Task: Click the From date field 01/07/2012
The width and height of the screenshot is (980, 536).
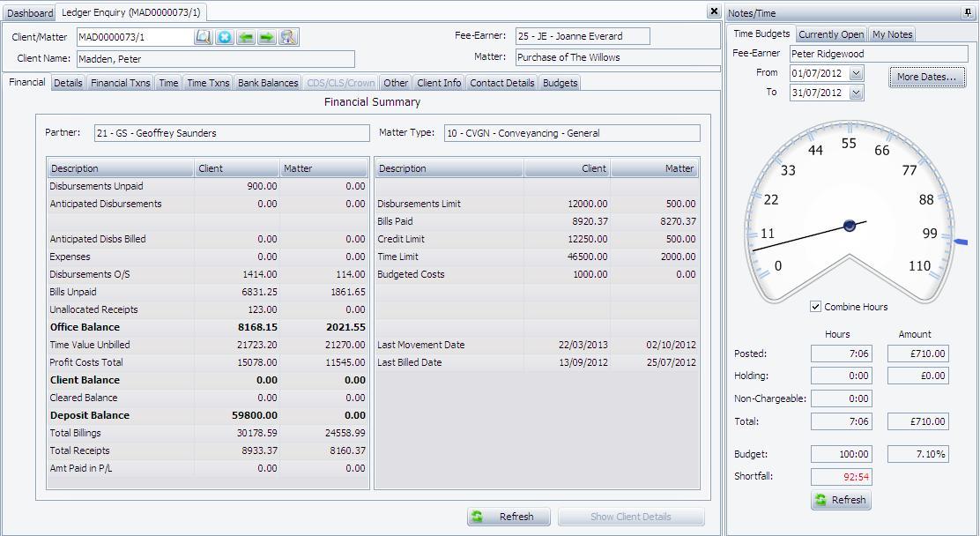Action: click(x=820, y=73)
